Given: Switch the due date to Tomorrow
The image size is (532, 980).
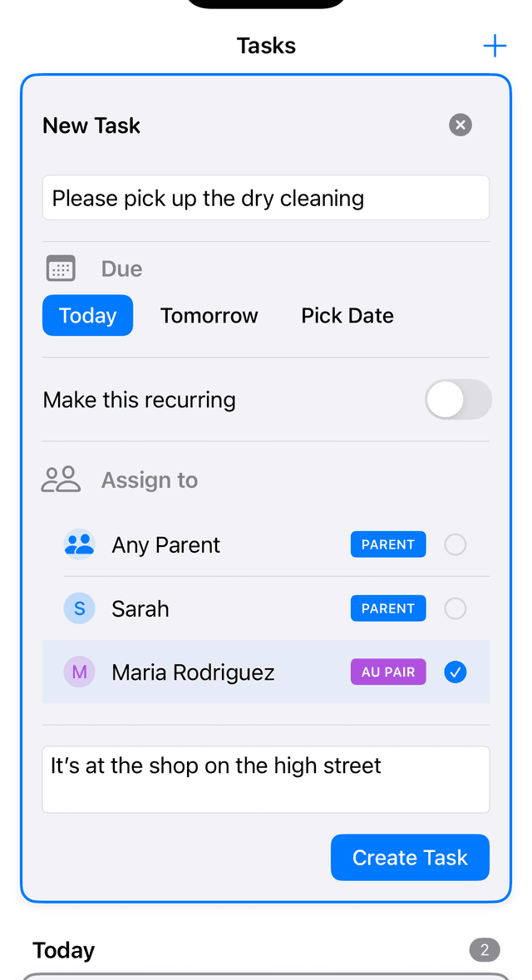Looking at the screenshot, I should tap(209, 315).
